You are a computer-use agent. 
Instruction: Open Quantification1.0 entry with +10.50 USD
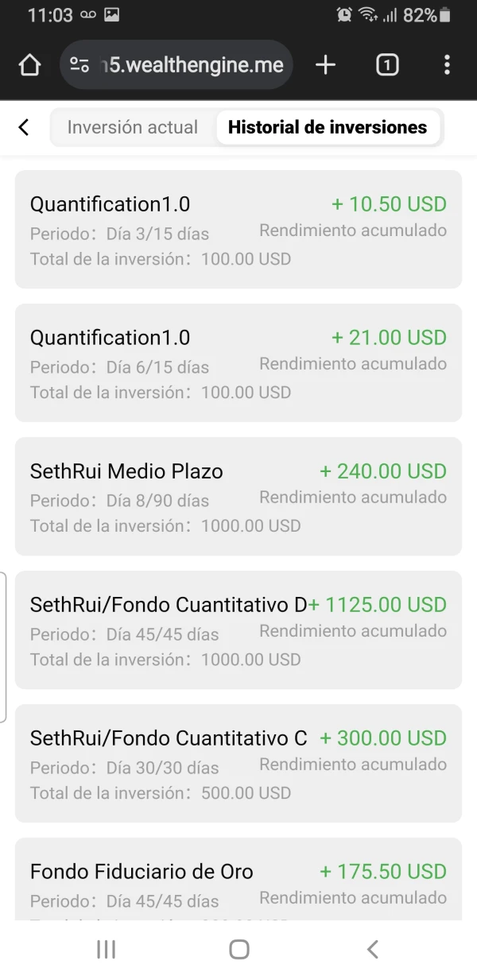pyautogui.click(x=238, y=230)
